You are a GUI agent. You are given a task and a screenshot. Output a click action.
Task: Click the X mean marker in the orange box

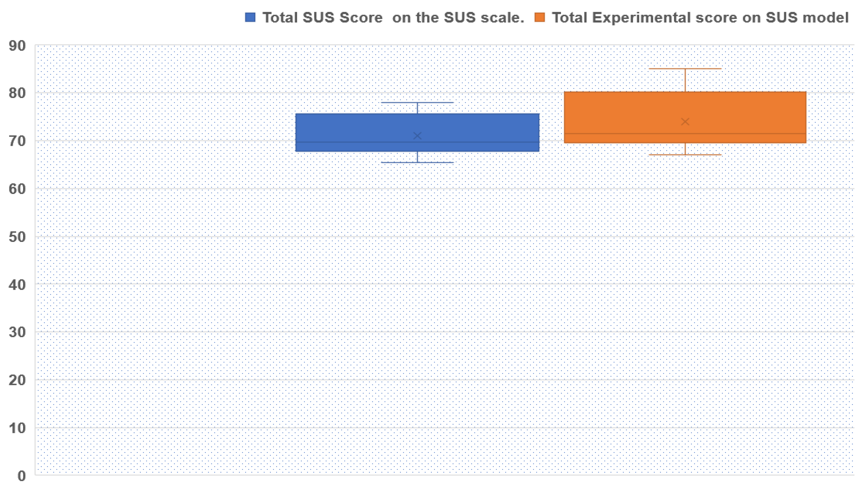pos(685,122)
